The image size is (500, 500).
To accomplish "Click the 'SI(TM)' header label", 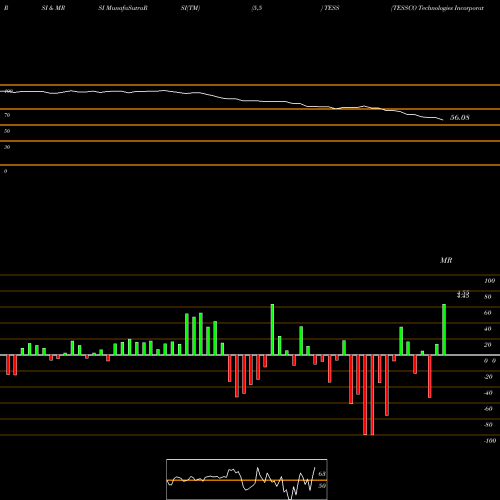I will tap(190, 8).
